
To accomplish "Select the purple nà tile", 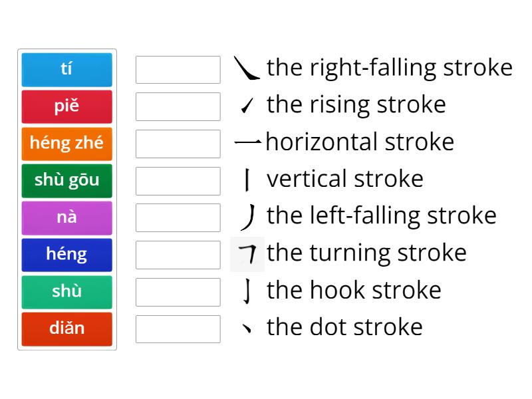I will click(66, 217).
